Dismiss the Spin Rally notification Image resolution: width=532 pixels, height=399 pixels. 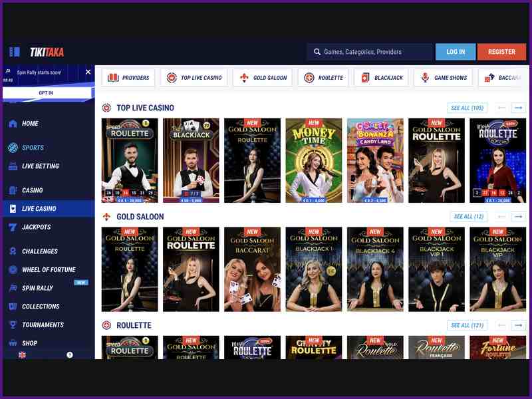coord(88,72)
